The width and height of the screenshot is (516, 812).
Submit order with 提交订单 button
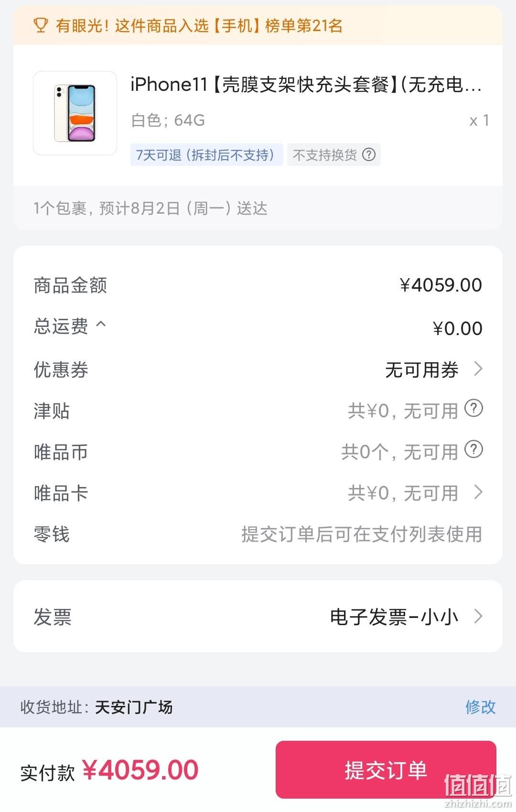tap(386, 769)
